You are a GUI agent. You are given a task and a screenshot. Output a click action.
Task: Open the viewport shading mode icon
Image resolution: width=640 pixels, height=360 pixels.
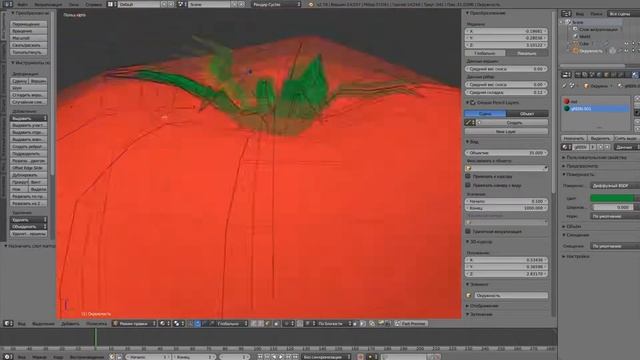(x=164, y=323)
